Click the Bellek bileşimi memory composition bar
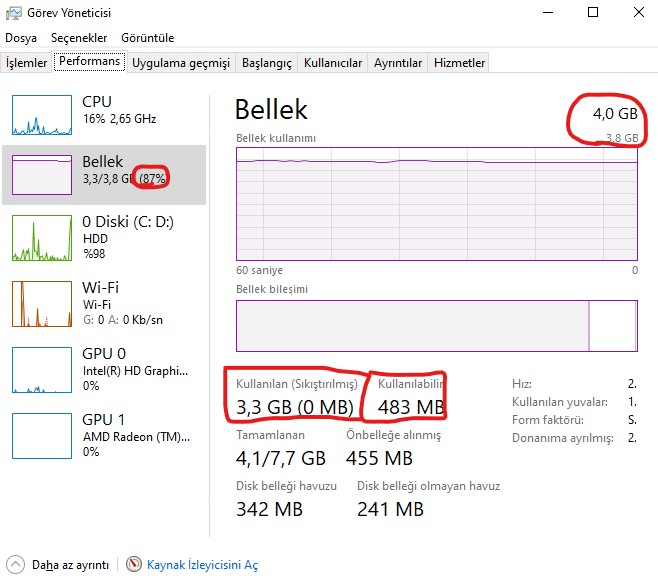This screenshot has width=658, height=585. coord(436,326)
